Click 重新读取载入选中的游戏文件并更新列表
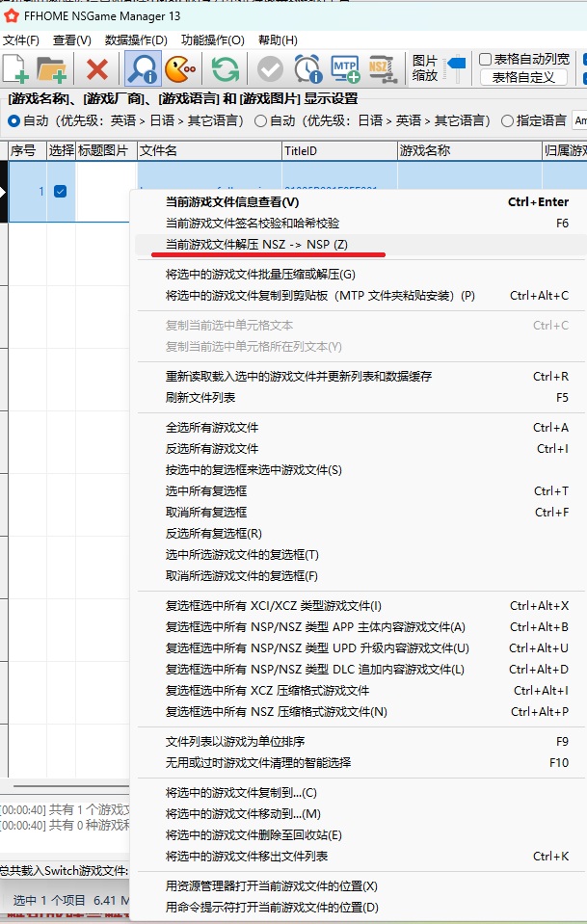587x924 pixels. click(360, 377)
